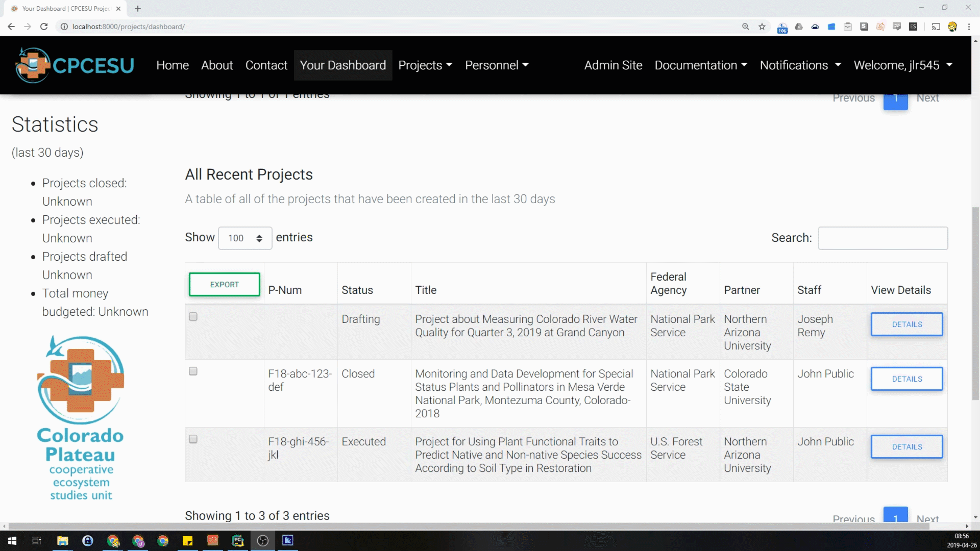Open Sticky Notes from taskbar
This screenshot has height=551, width=980.
pyautogui.click(x=188, y=541)
